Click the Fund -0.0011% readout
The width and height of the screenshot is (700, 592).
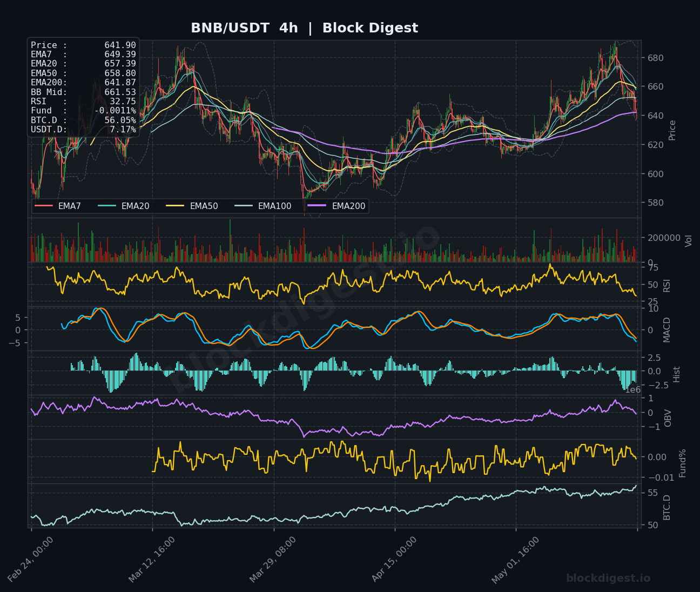83,111
